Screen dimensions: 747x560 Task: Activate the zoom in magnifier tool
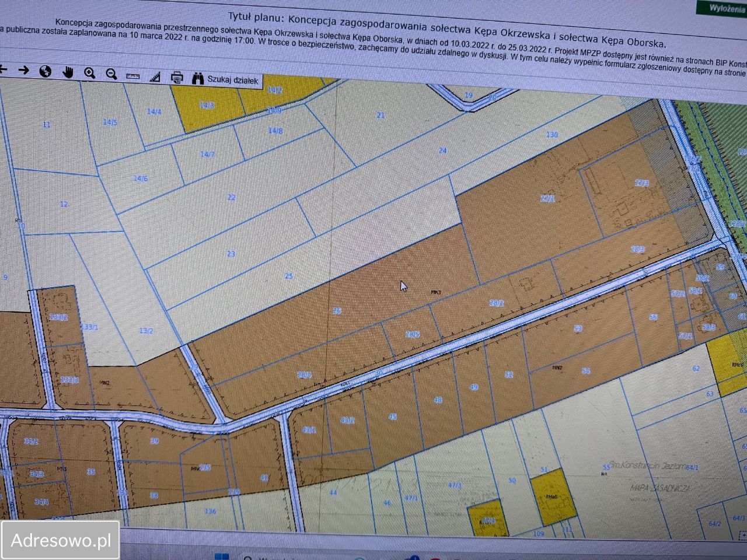pyautogui.click(x=89, y=73)
